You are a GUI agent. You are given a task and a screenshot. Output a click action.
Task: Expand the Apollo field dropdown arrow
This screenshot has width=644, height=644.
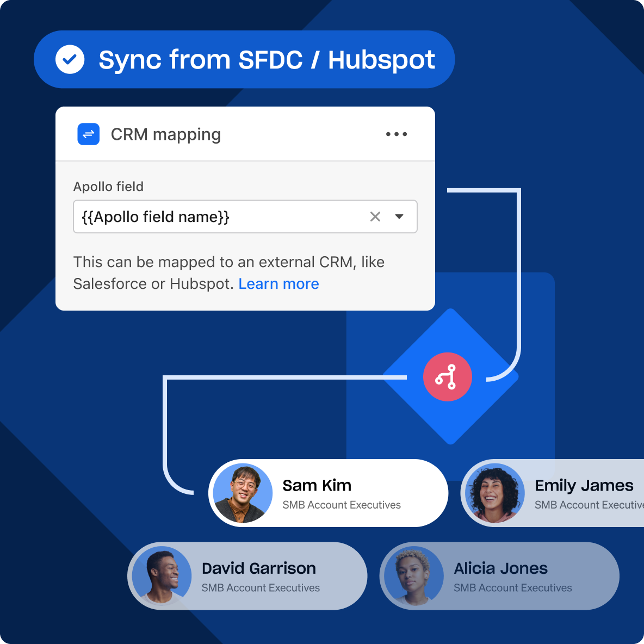[x=399, y=216]
